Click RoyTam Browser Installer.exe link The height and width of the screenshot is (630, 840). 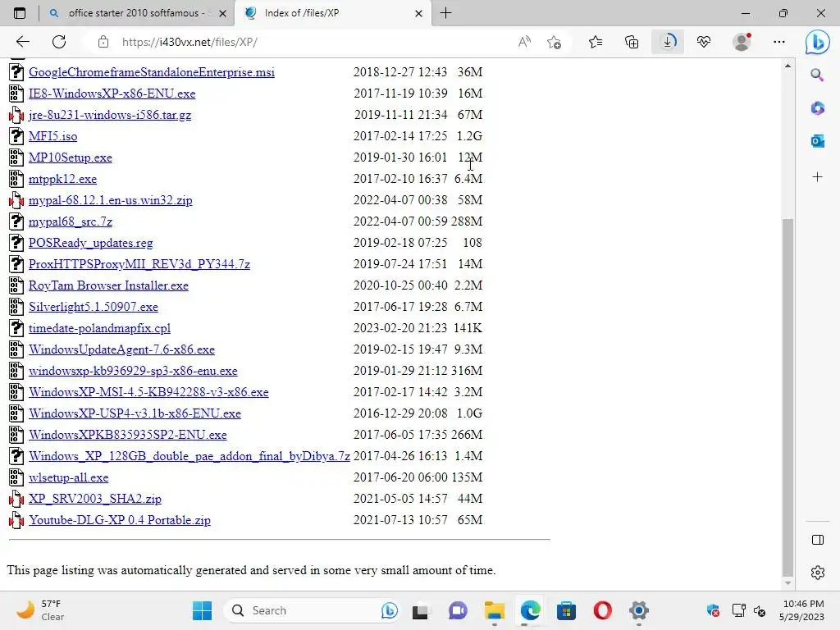[109, 285]
